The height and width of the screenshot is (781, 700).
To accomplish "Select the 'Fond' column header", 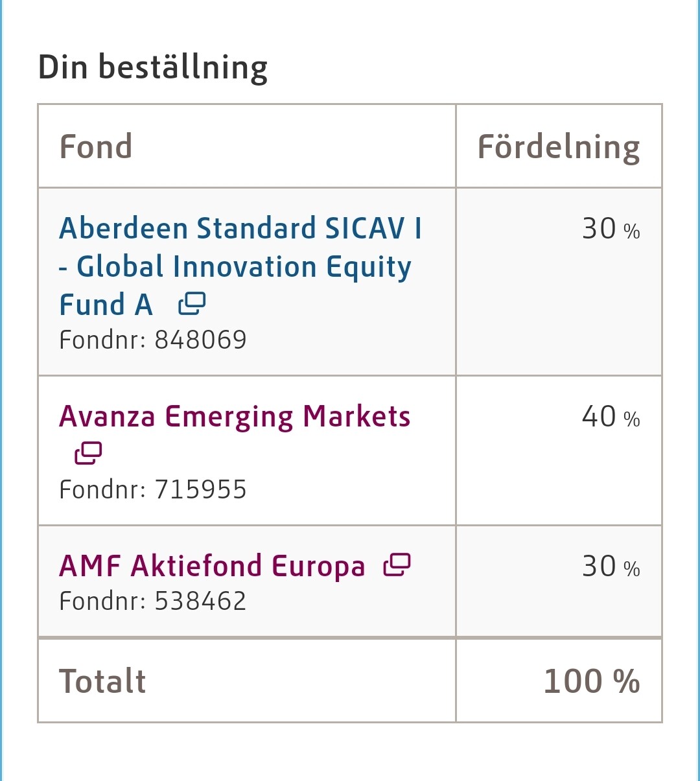I will 96,146.
